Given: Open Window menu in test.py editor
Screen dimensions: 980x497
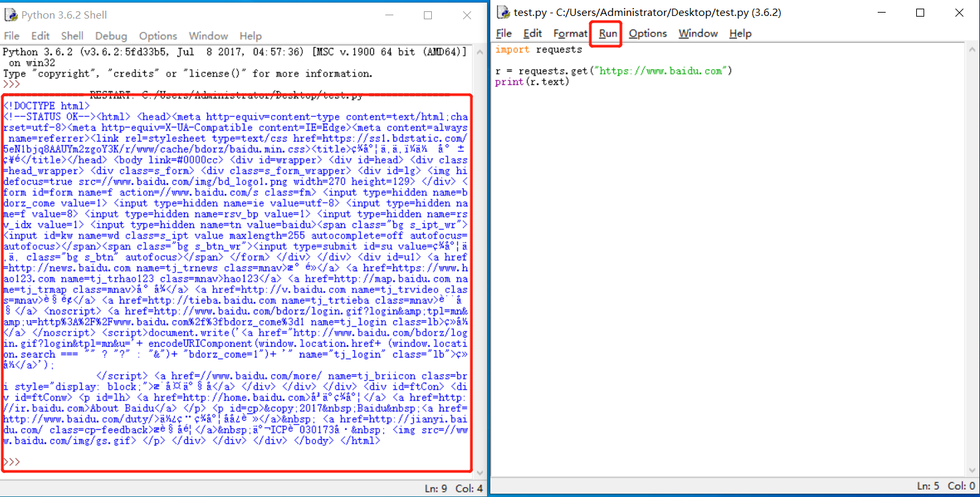Looking at the screenshot, I should [x=698, y=33].
